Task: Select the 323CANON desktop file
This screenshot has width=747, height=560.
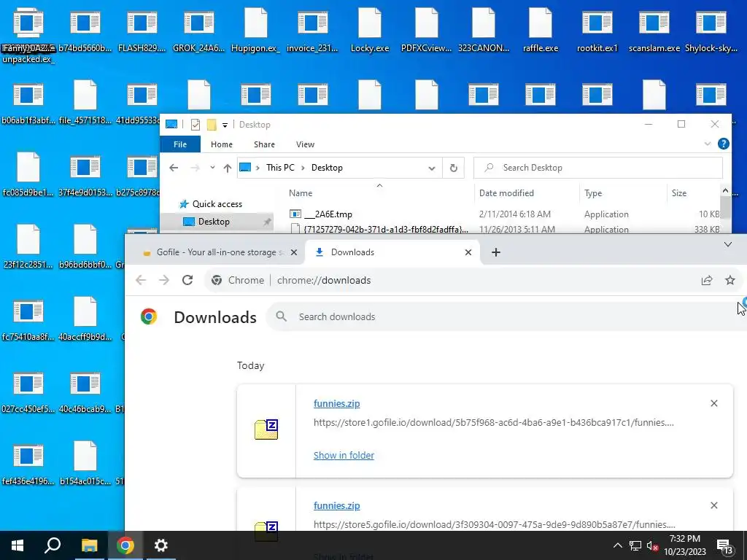Action: [484, 30]
